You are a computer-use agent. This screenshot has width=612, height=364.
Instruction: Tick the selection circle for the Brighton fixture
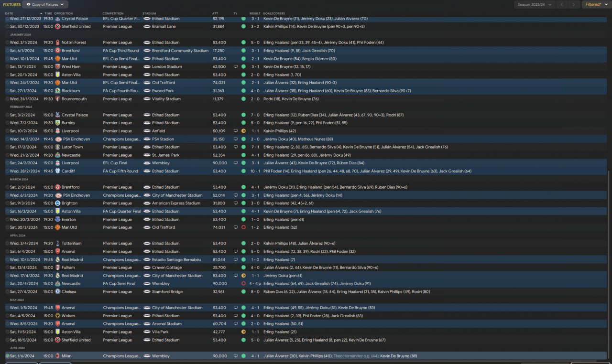(x=7, y=203)
